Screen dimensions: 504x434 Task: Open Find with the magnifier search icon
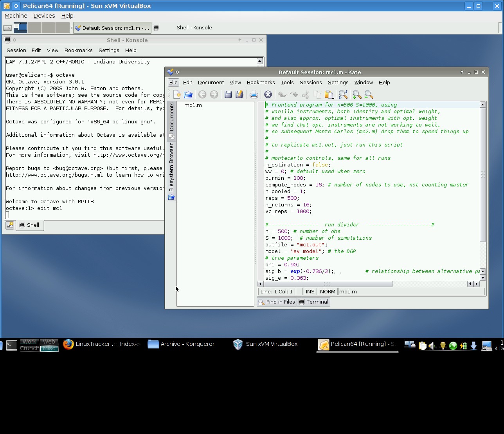point(343,94)
